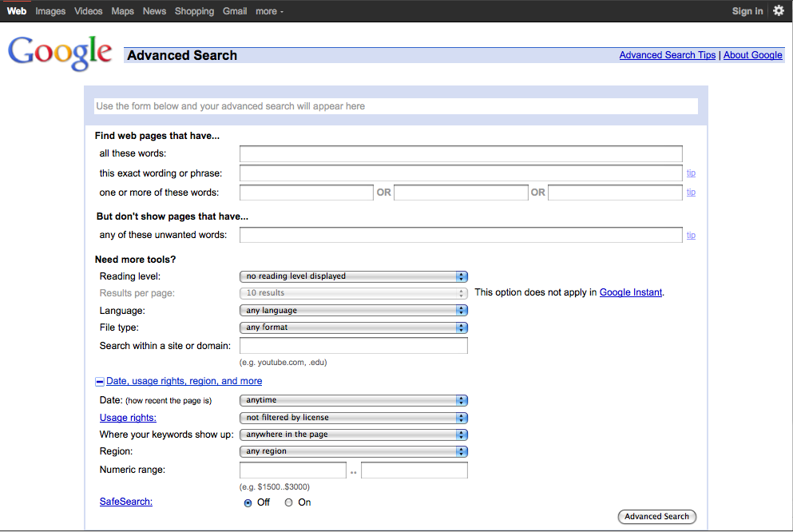This screenshot has width=793, height=532.
Task: Focus the Numeric range start field
Action: tap(293, 470)
